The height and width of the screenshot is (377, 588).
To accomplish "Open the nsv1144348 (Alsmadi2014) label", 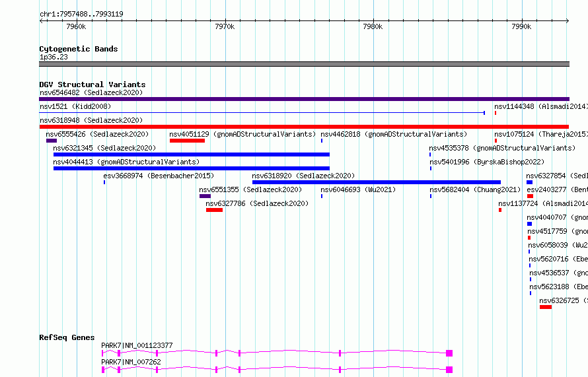I will (540, 106).
